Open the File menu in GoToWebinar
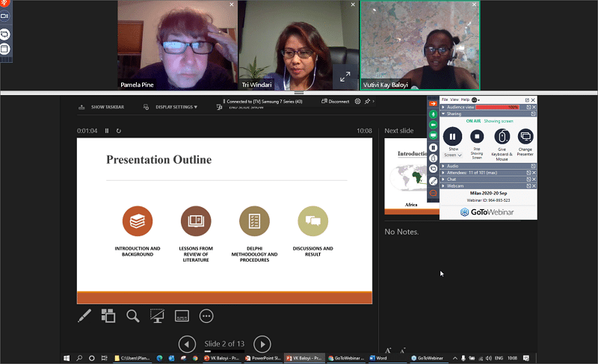The width and height of the screenshot is (598, 364). (445, 99)
